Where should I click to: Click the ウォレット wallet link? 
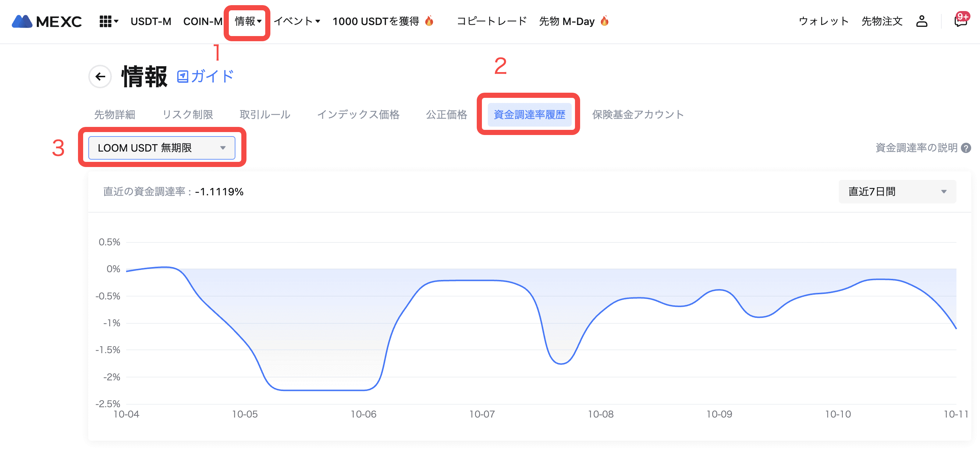pos(824,21)
